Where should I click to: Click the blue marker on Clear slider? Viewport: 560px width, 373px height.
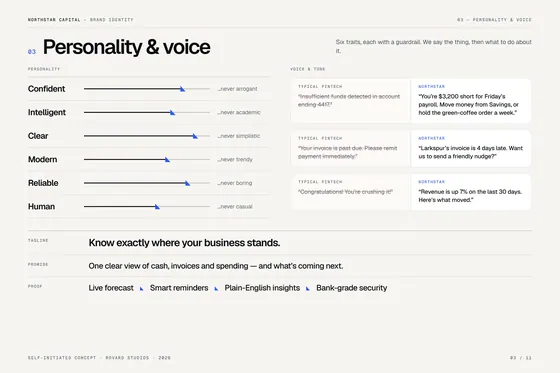(195, 136)
